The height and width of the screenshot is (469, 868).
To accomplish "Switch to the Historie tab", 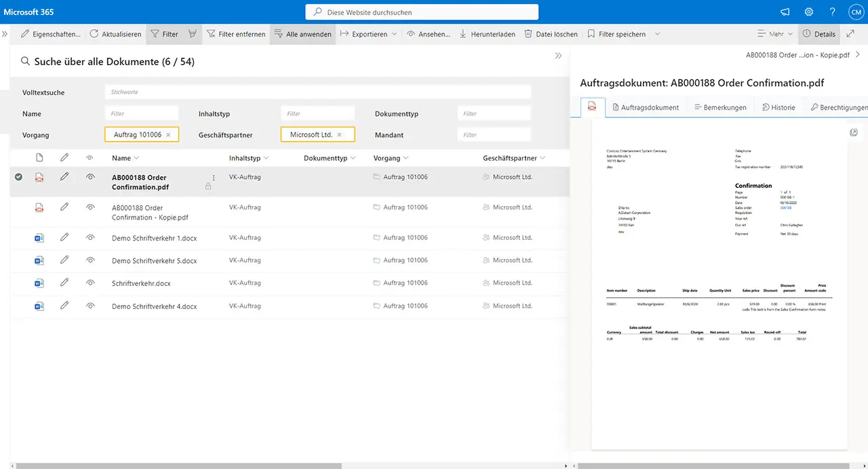I will point(778,107).
